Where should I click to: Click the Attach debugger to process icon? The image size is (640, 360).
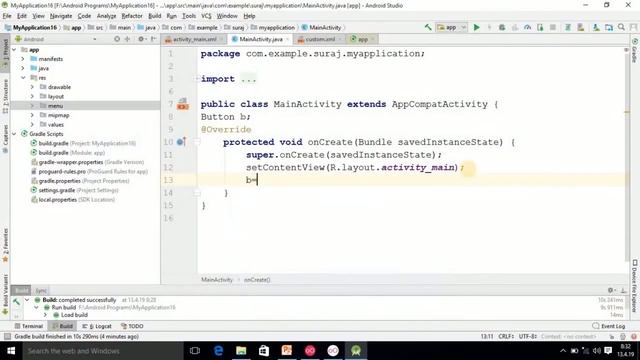tap(540, 27)
